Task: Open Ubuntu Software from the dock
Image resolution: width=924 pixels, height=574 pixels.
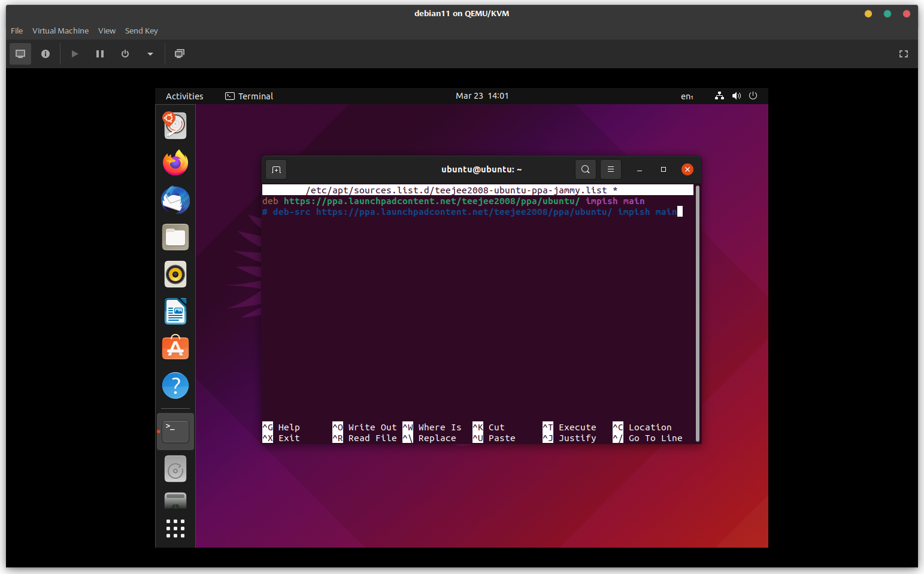Action: coord(175,348)
